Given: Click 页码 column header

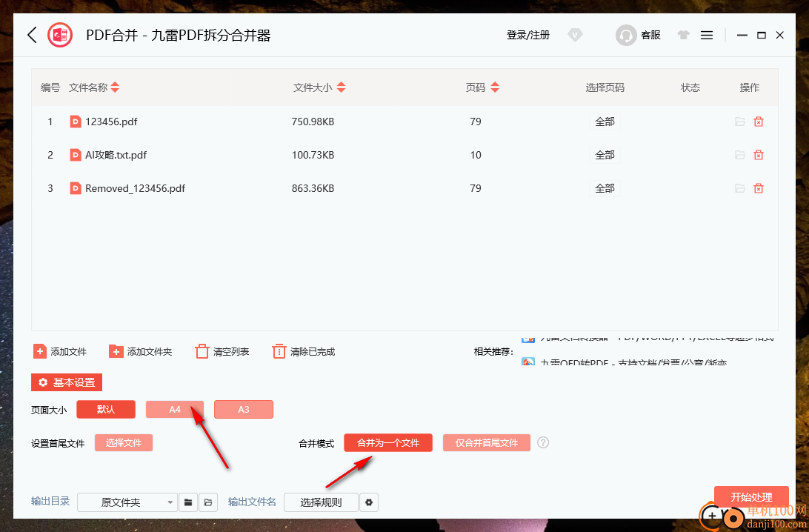Looking at the screenshot, I should coord(475,87).
